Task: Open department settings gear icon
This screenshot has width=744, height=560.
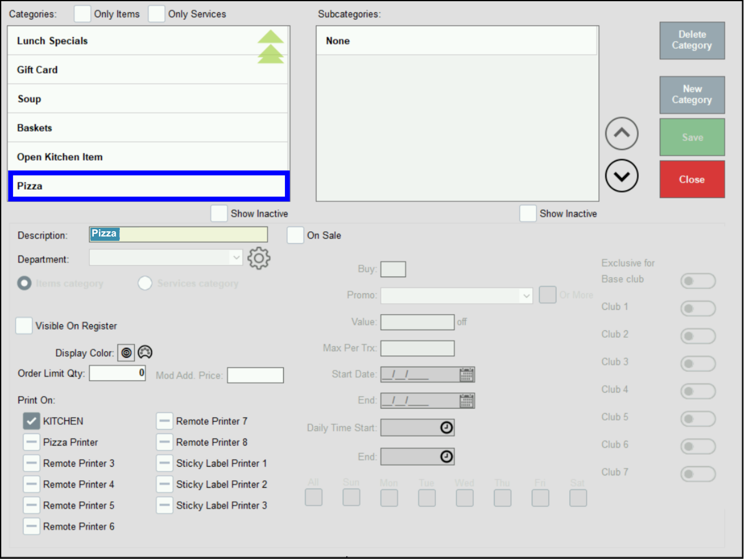Action: tap(259, 259)
